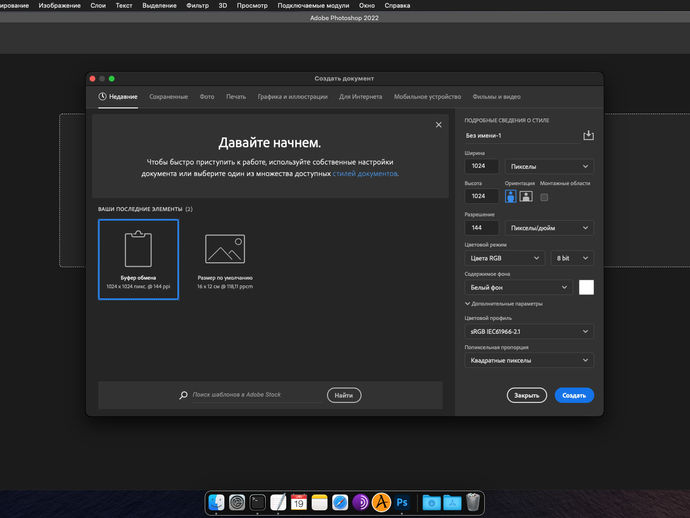The height and width of the screenshot is (518, 690).
Task: Switch to the Фильмы и видео tab
Action: click(x=496, y=96)
